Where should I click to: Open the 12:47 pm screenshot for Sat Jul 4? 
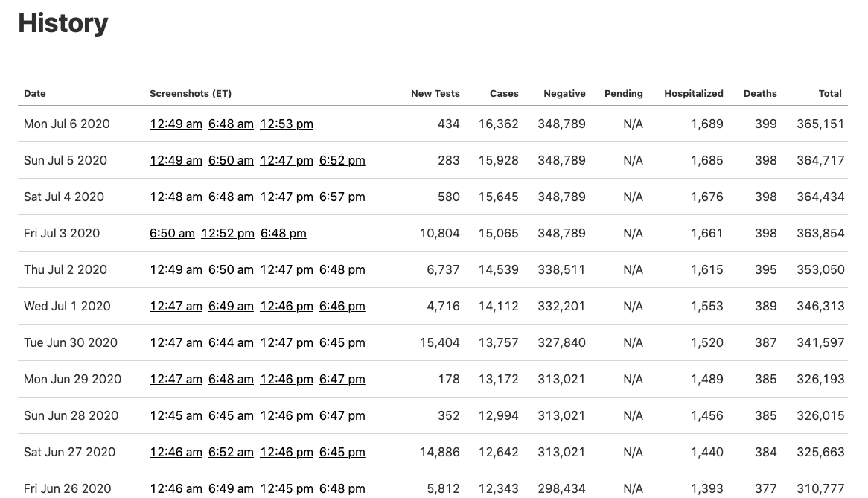point(287,197)
